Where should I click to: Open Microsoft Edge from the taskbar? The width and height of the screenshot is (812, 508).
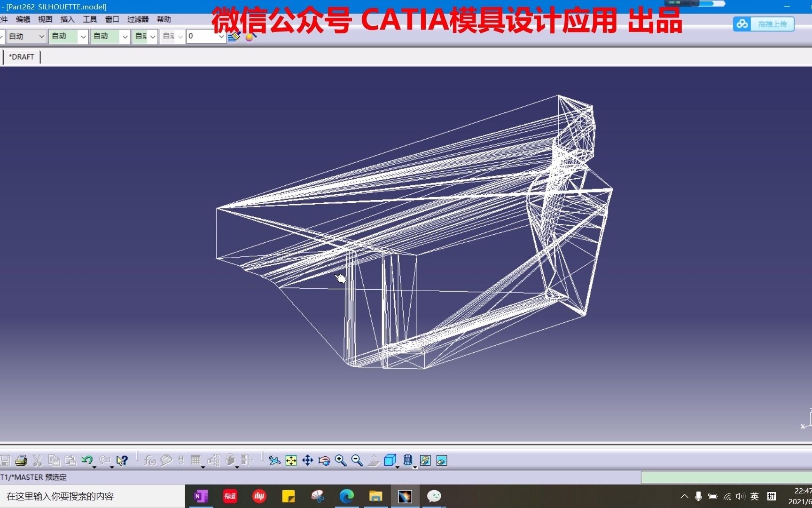pyautogui.click(x=347, y=496)
